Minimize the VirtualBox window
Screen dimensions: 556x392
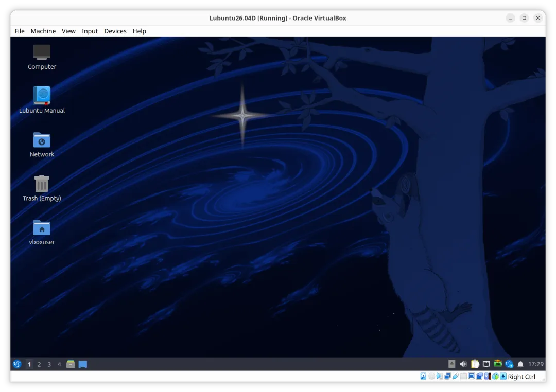tap(510, 18)
